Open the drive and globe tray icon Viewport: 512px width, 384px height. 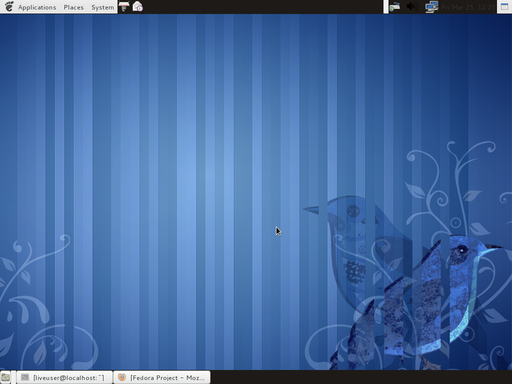(x=395, y=7)
